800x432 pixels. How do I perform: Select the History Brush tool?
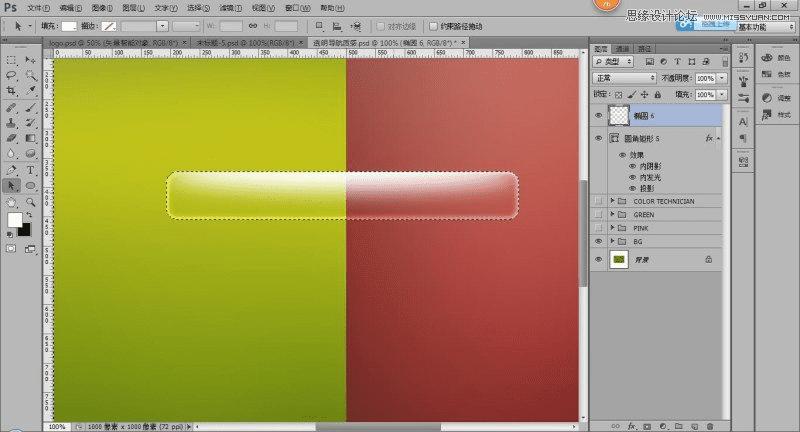[x=31, y=123]
